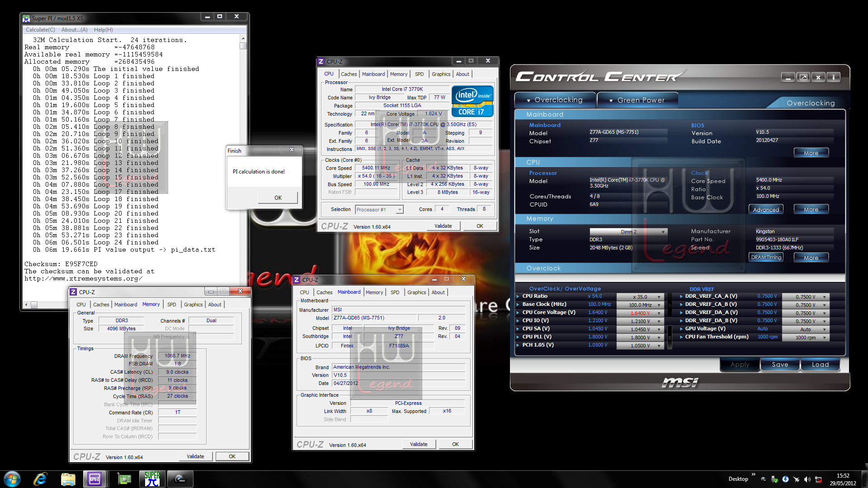Screen dimensions: 868x488
Task: Click the Load button in Control Center
Action: [x=820, y=365]
